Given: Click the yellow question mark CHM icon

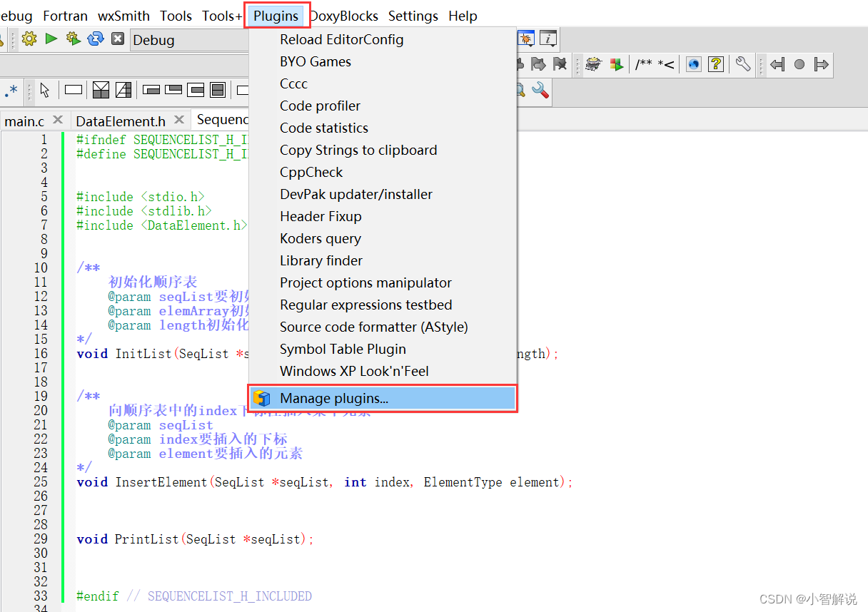Looking at the screenshot, I should (x=716, y=64).
